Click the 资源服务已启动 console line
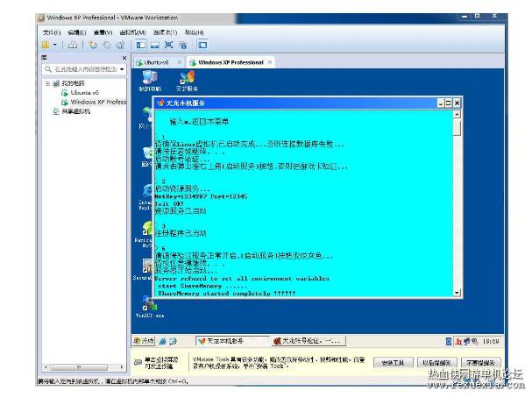Image resolution: width=532 pixels, height=398 pixels. pos(181,211)
